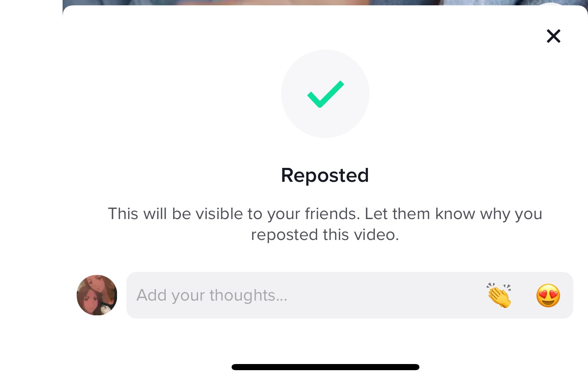This screenshot has height=380, width=588.
Task: Close the Reposted sheet with X
Action: pyautogui.click(x=553, y=36)
